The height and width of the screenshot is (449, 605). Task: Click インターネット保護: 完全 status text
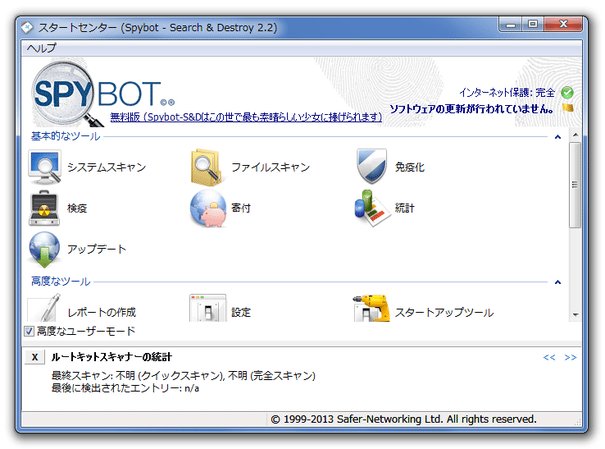pos(507,93)
